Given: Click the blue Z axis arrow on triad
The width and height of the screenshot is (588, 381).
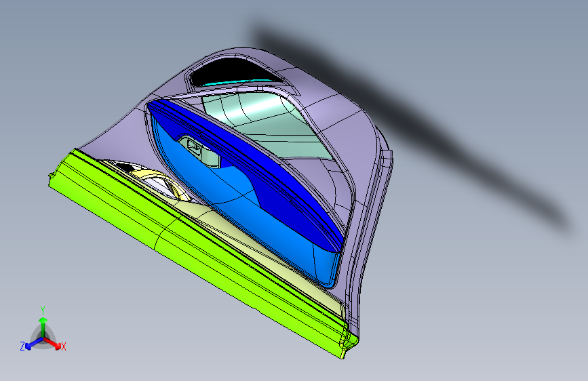Looking at the screenshot, I should pyautogui.click(x=33, y=344).
